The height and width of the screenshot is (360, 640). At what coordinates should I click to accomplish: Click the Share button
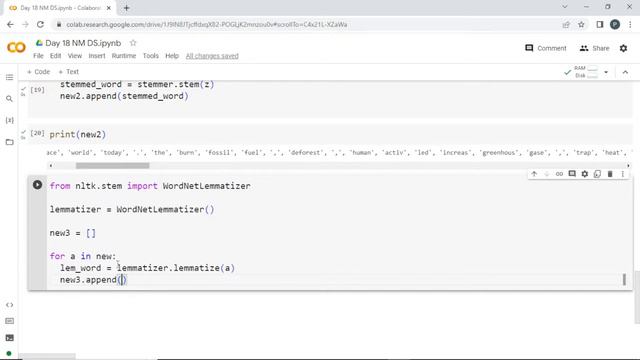[x=594, y=48]
